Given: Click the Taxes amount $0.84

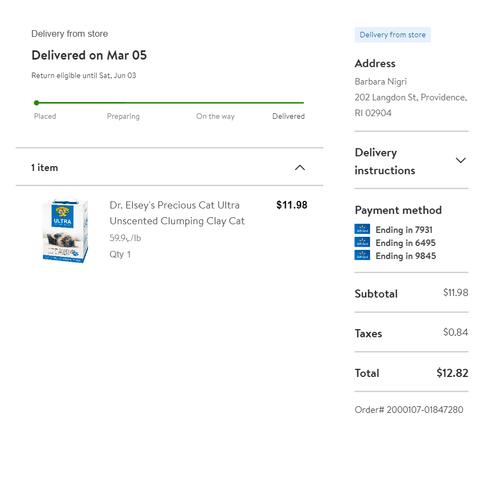Looking at the screenshot, I should point(456,332).
